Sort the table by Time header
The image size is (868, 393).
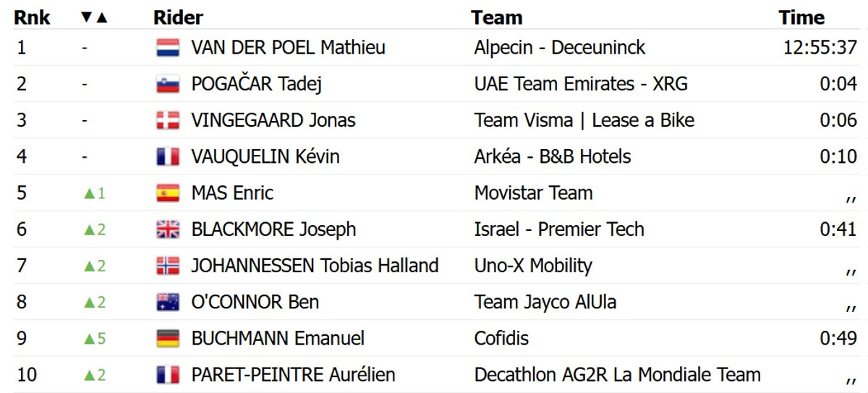tap(801, 17)
